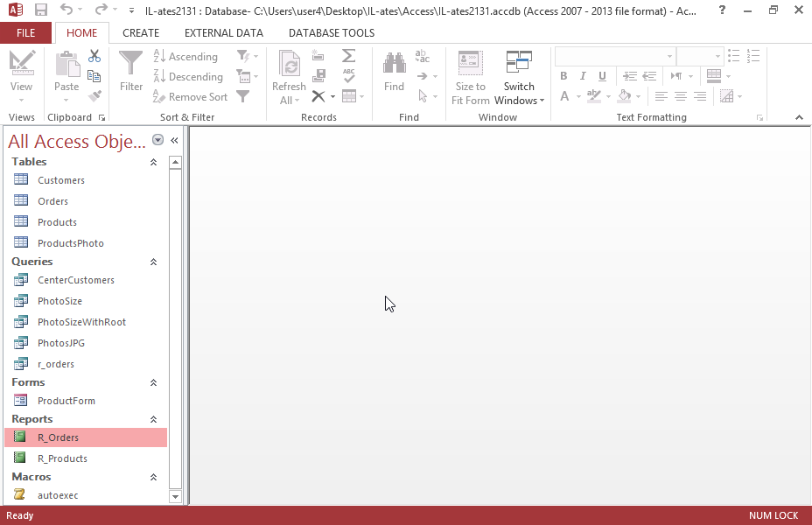The image size is (812, 525).
Task: Open the View button in Views group
Action: 22,75
